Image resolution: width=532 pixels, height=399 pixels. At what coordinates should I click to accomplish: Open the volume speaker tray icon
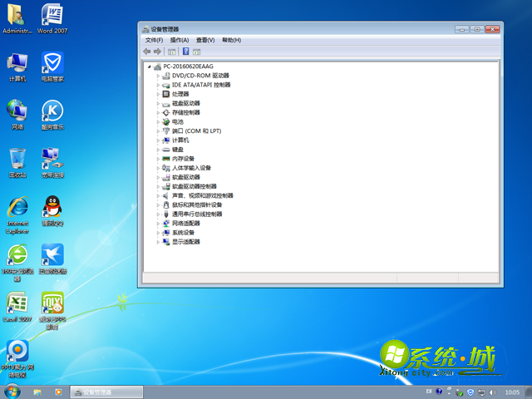pos(492,392)
